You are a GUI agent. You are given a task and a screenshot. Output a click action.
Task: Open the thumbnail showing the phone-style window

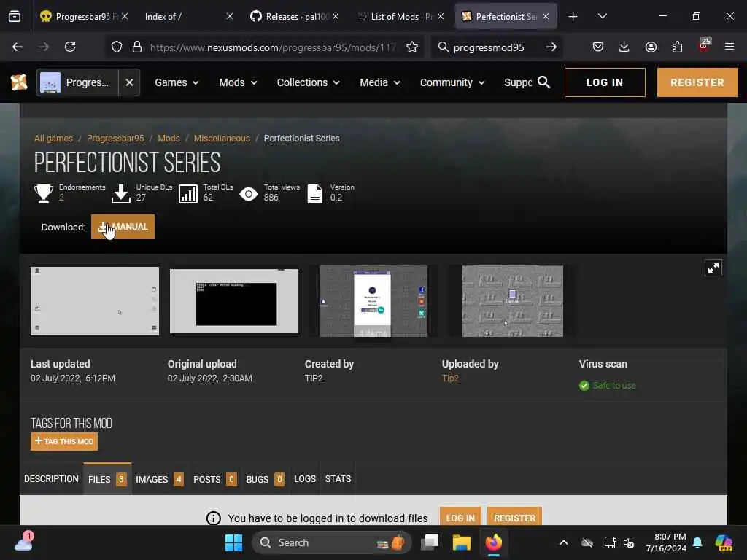pos(373,301)
